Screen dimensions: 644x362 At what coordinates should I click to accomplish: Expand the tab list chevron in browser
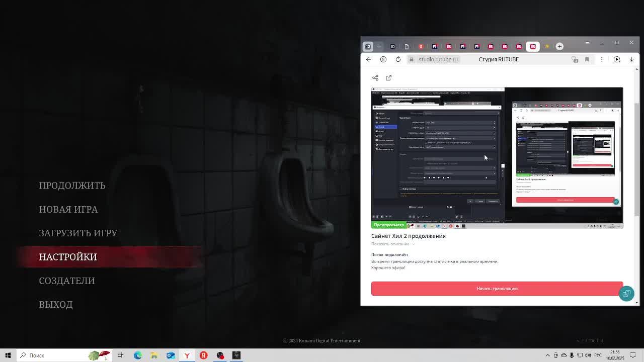(379, 47)
